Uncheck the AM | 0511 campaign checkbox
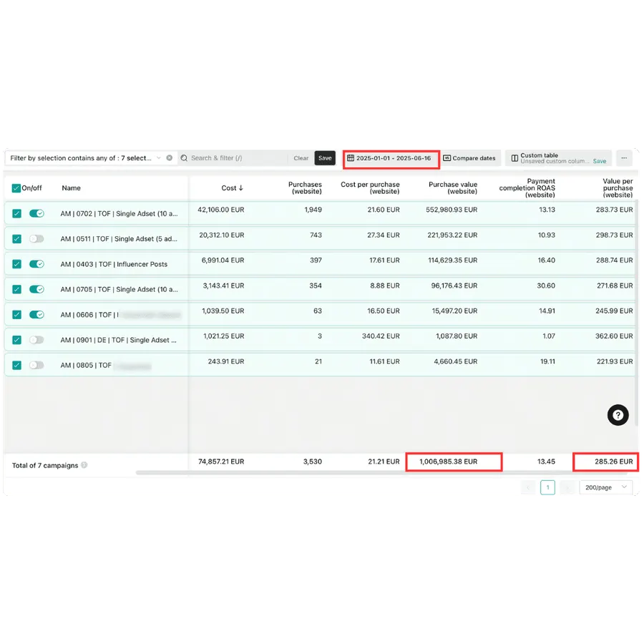This screenshot has height=644, width=644. tap(17, 238)
